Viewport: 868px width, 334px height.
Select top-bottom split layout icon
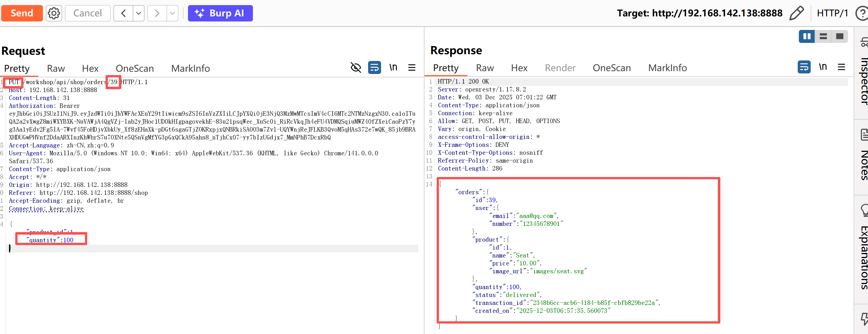pyautogui.click(x=823, y=36)
